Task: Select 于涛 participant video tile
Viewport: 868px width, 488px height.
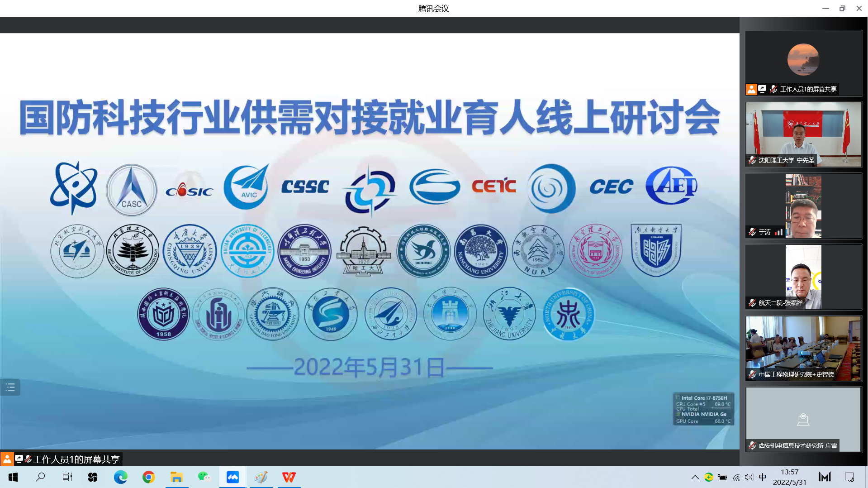Action: 803,206
